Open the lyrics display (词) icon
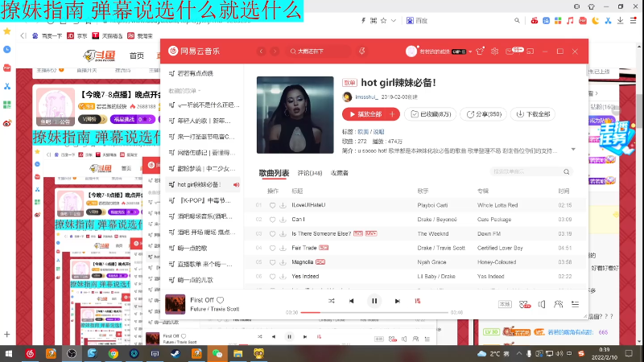Viewport: 644px width, 362px height. 418,301
